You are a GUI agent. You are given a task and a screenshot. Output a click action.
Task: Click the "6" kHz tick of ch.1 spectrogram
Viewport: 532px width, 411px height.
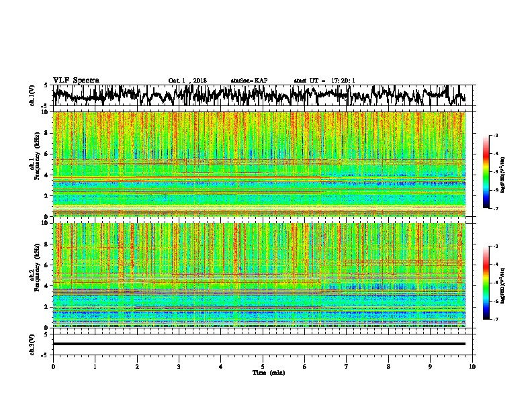coord(48,154)
